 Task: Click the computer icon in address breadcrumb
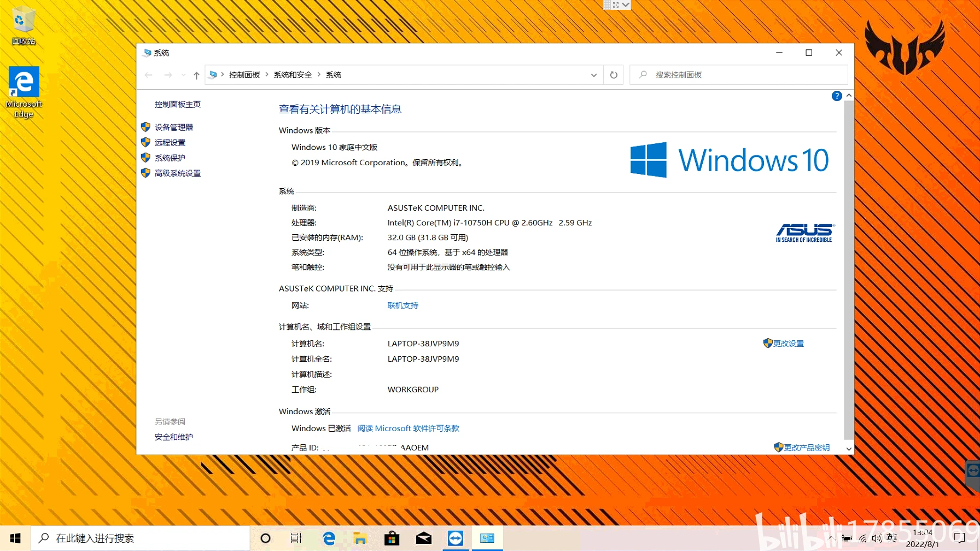point(213,75)
